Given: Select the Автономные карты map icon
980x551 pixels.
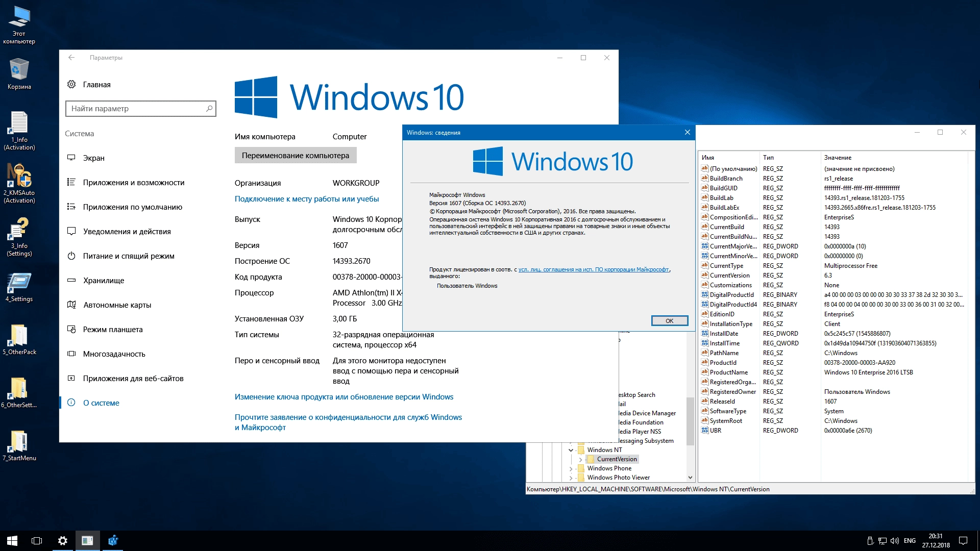Looking at the screenshot, I should [71, 305].
